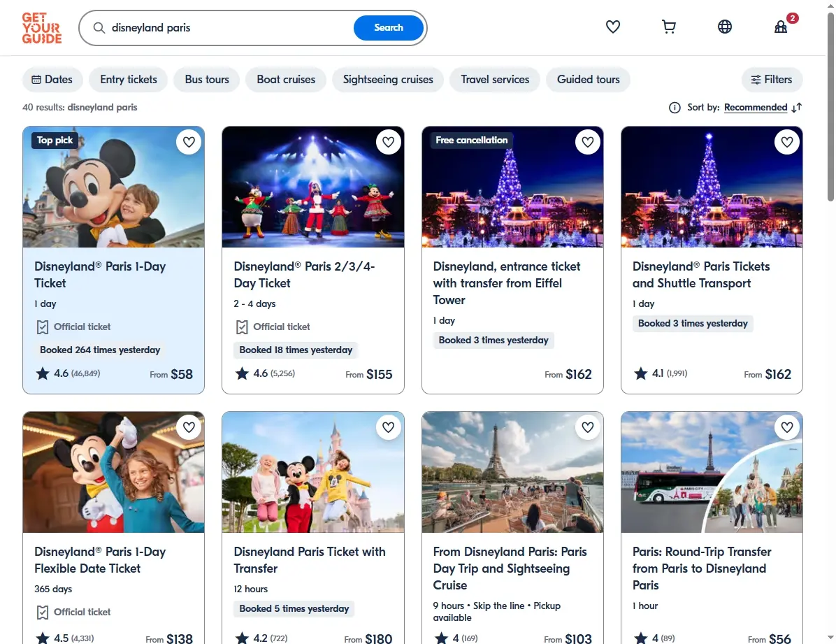Open Disneyland entrance ticket with Eiffel Tower transfer

tap(507, 283)
